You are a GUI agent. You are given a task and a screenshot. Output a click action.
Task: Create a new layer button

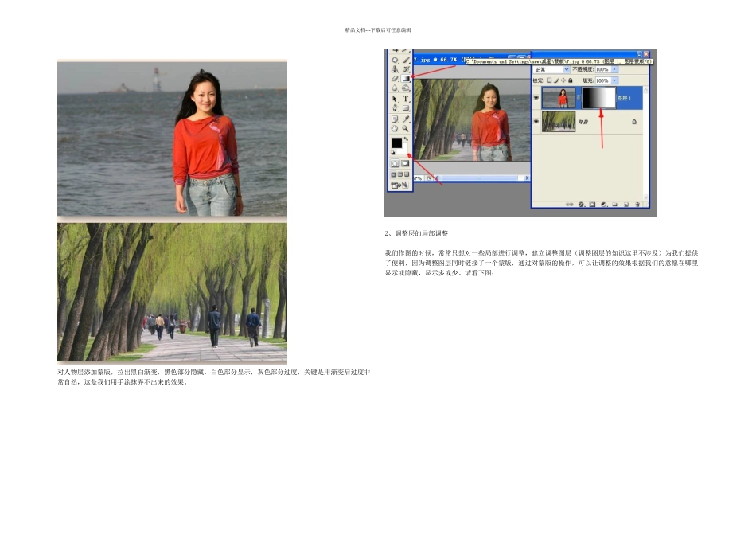625,204
